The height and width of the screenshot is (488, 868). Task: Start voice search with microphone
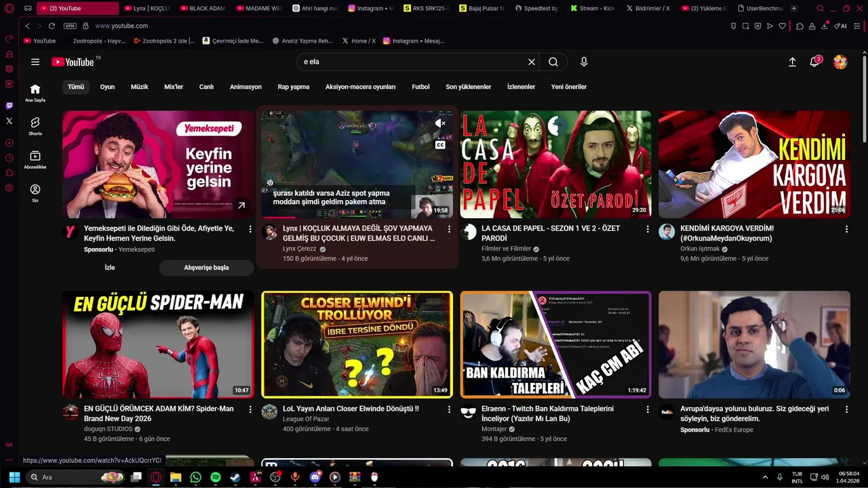[x=584, y=62]
